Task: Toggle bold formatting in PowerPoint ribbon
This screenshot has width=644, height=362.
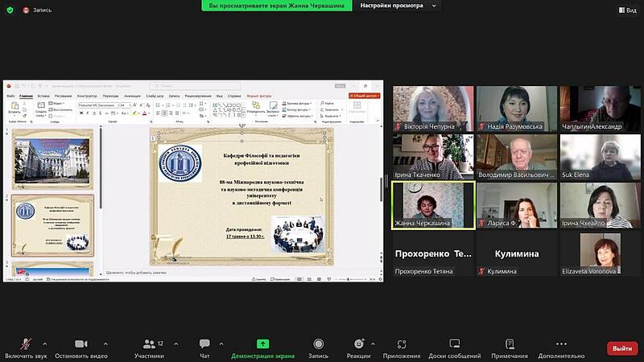Action: coord(81,113)
